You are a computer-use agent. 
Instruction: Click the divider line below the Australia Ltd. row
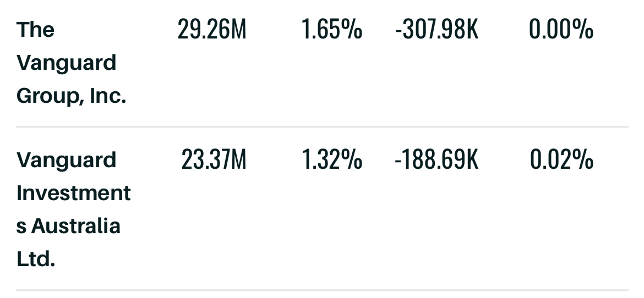[x=322, y=290]
